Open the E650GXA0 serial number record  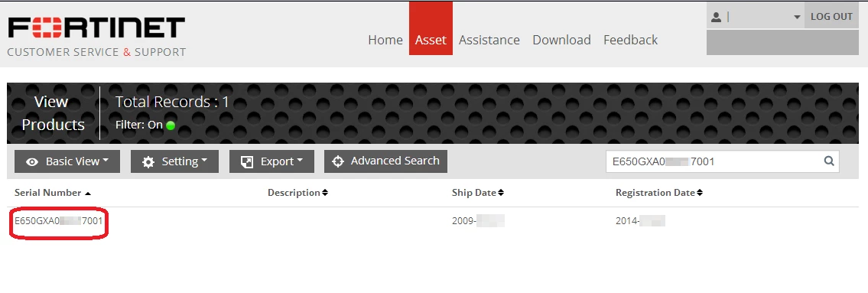(x=59, y=222)
